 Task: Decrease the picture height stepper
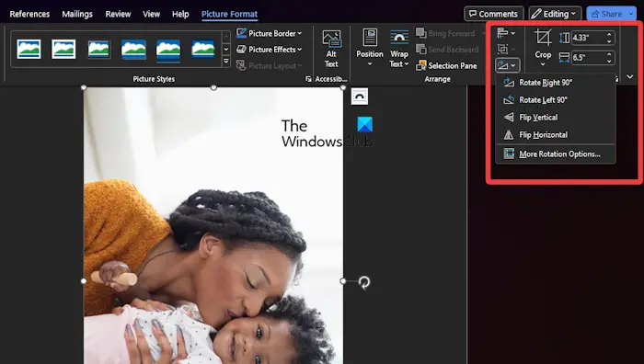coord(609,41)
